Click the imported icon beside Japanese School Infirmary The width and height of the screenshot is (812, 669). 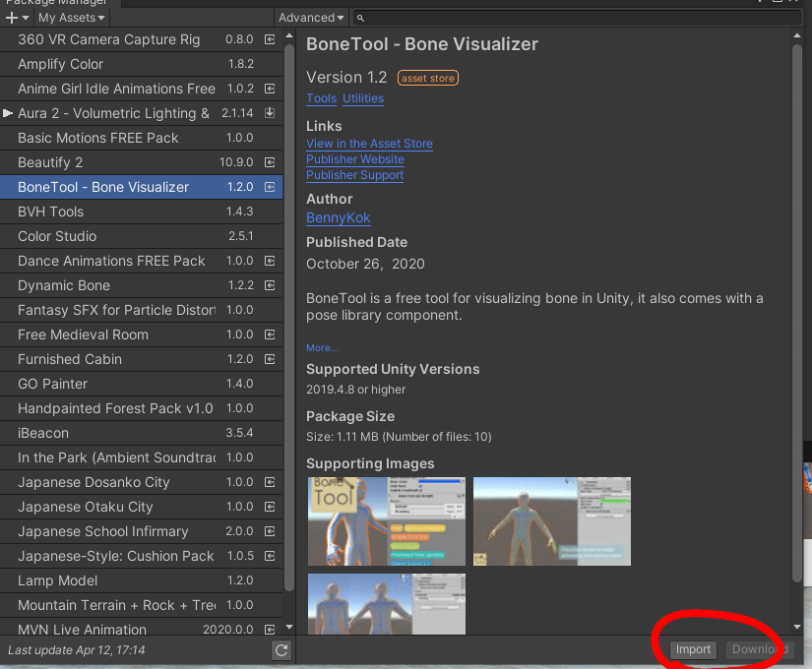point(270,531)
